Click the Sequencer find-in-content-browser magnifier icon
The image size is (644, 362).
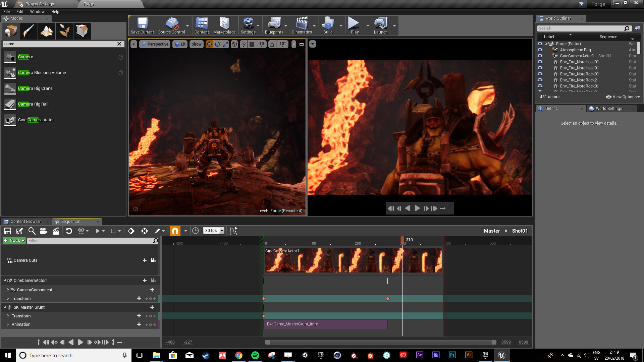click(x=32, y=231)
